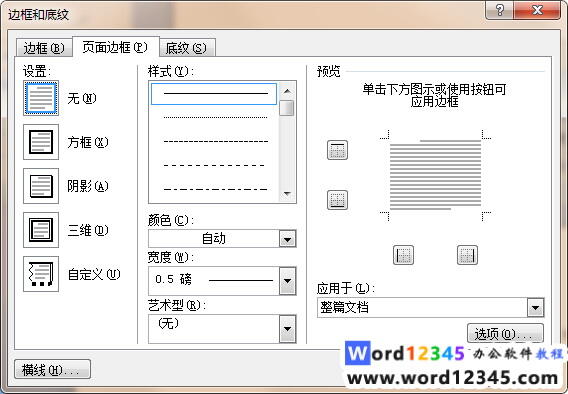This screenshot has width=568, height=394.
Task: Switch to the 边框 tab
Action: click(x=44, y=48)
